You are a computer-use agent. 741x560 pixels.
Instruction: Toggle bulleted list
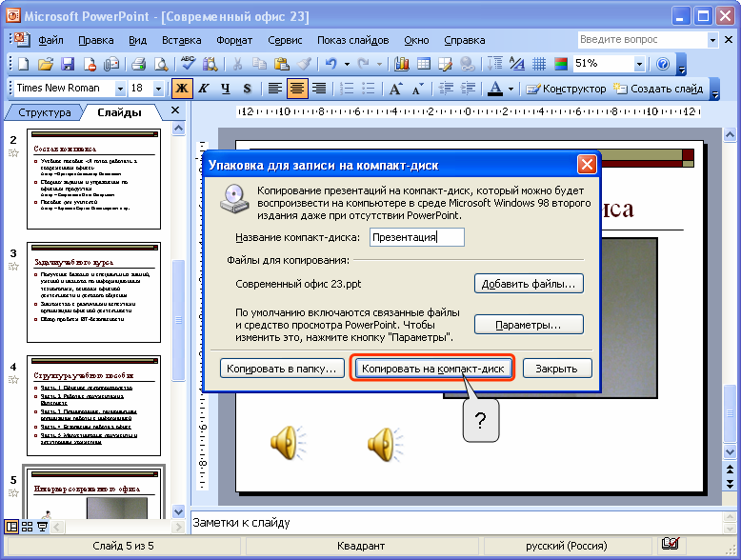point(369,89)
